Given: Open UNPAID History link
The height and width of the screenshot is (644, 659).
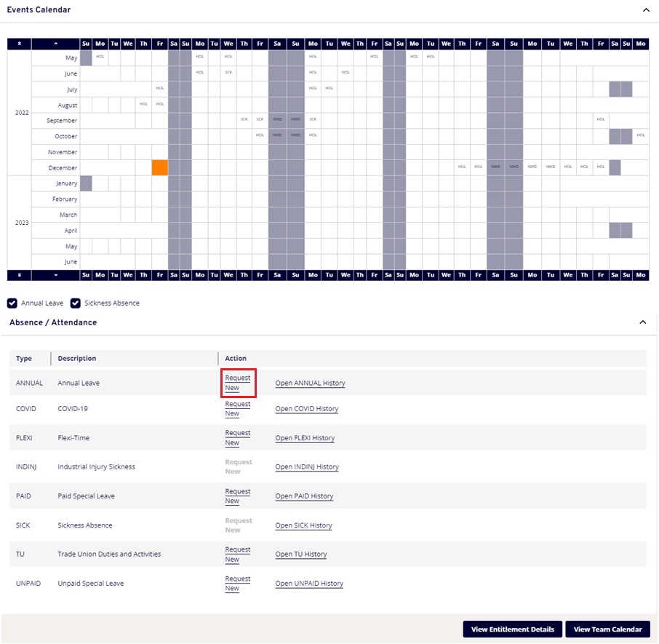Looking at the screenshot, I should tap(308, 584).
